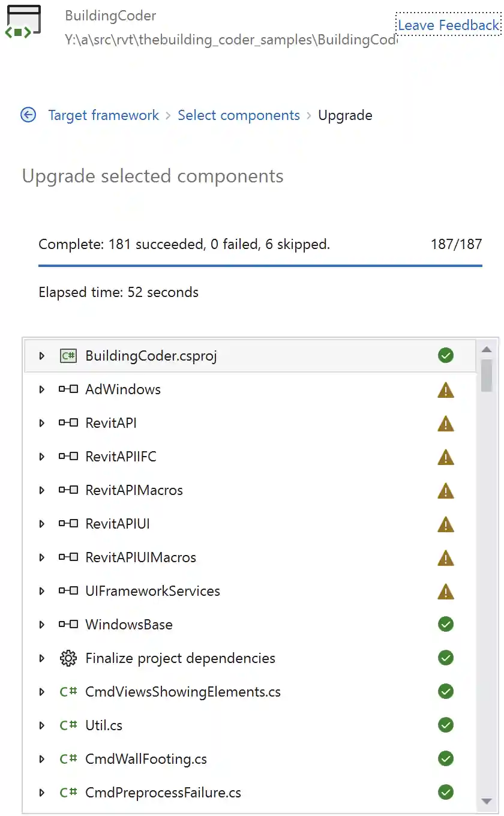Click the Leave Feedback link
Screen dimensions: 504x816
click(x=448, y=25)
